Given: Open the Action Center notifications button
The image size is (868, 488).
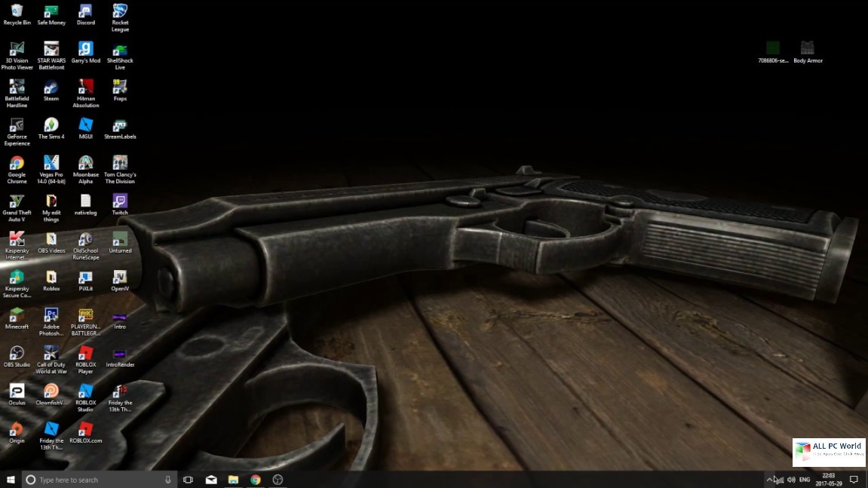Looking at the screenshot, I should pyautogui.click(x=854, y=480).
